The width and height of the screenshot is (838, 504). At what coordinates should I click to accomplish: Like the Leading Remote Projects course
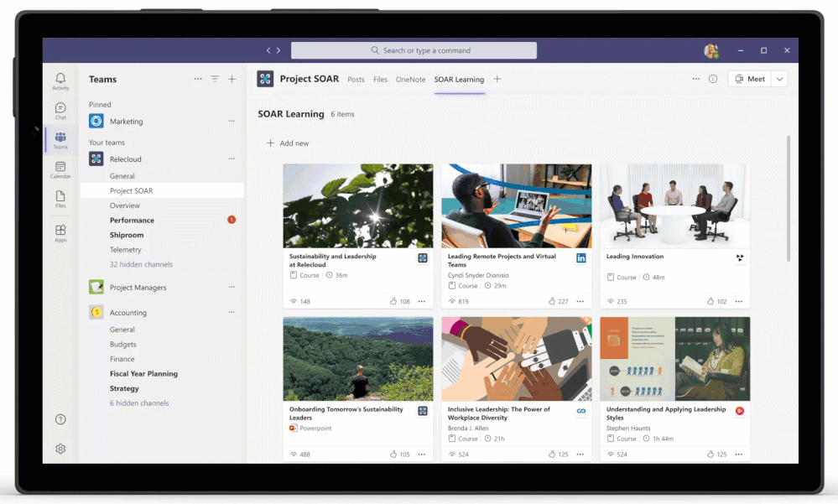[x=552, y=301]
